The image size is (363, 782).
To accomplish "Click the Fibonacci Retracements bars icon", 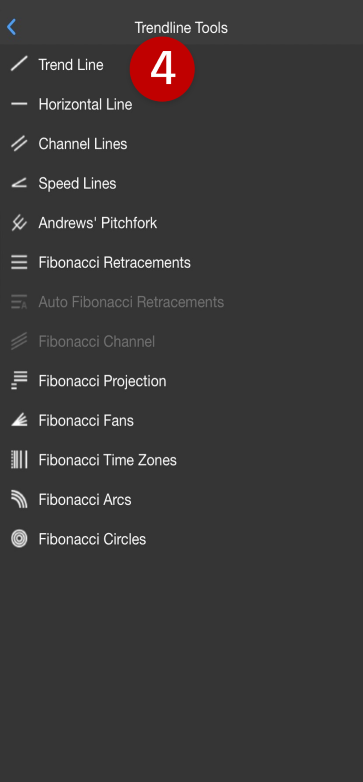I will (19, 262).
